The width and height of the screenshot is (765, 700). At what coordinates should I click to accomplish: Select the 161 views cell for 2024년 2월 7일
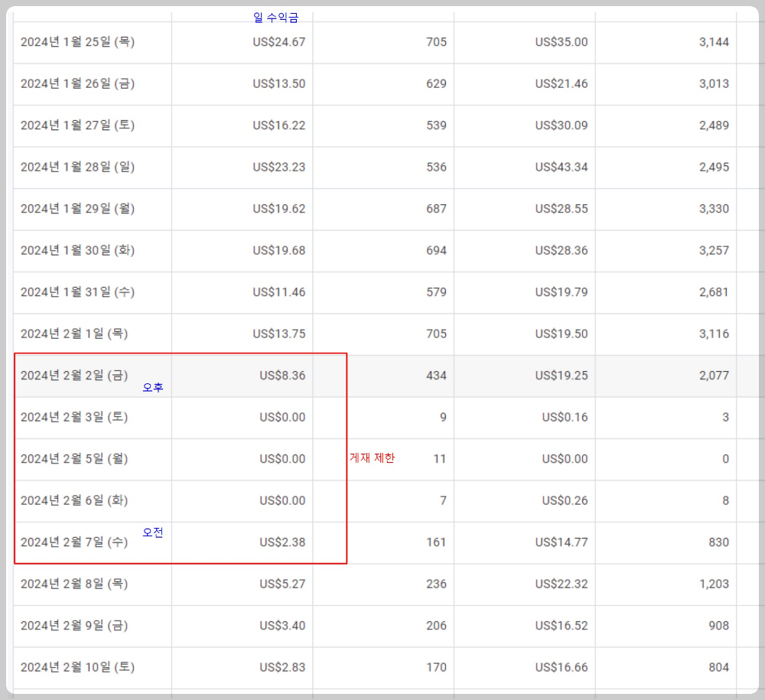(437, 542)
